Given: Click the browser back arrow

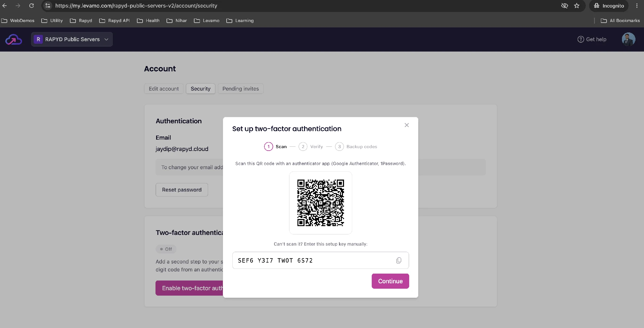Looking at the screenshot, I should (x=4, y=6).
